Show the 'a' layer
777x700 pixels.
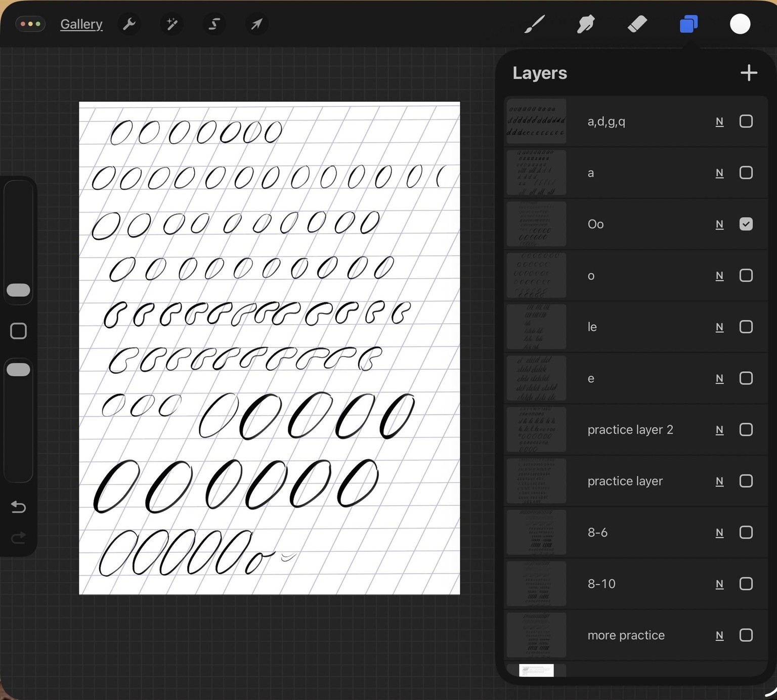(x=746, y=172)
